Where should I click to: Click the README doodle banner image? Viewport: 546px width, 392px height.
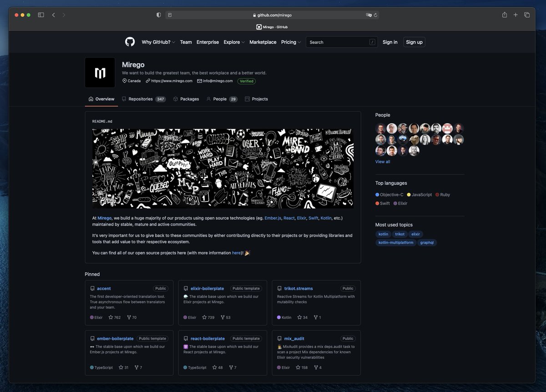[223, 168]
